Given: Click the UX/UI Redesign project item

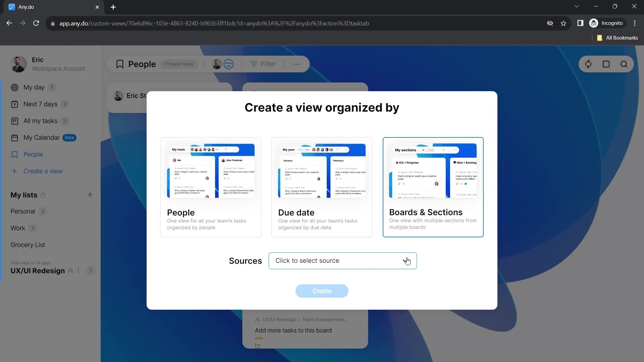Looking at the screenshot, I should [x=38, y=271].
